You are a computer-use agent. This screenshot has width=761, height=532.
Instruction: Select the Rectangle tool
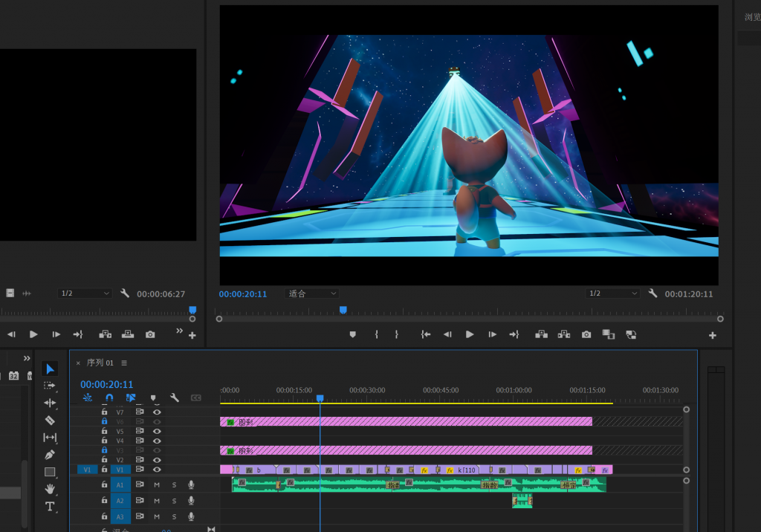point(50,472)
